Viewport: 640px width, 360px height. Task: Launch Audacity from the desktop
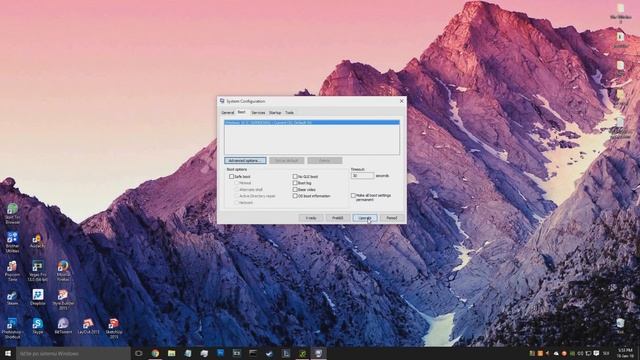[38, 241]
